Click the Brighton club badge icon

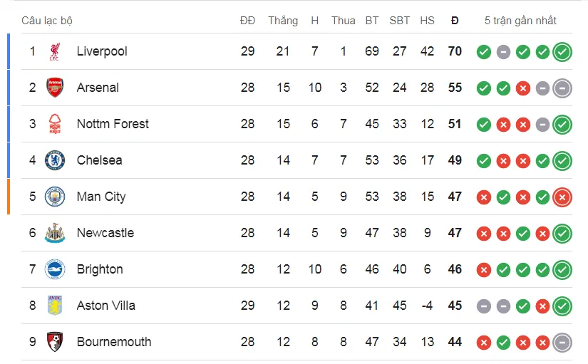tap(55, 269)
